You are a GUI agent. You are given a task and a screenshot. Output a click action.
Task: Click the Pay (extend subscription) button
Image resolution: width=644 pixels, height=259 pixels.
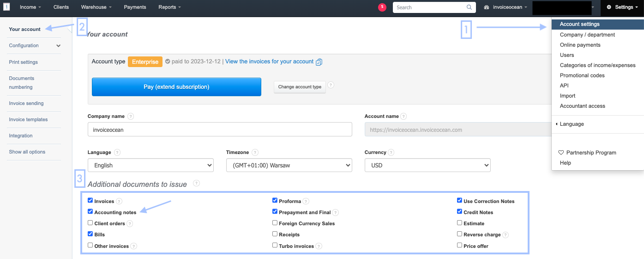(x=176, y=87)
